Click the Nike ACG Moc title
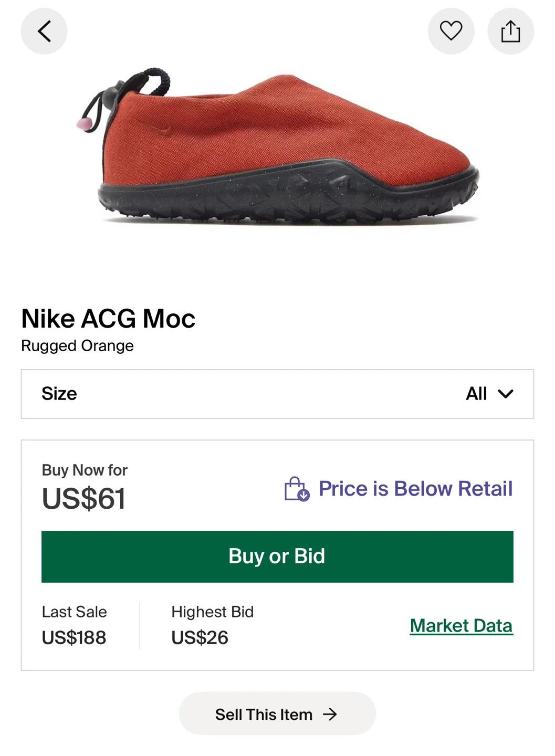 (x=108, y=318)
